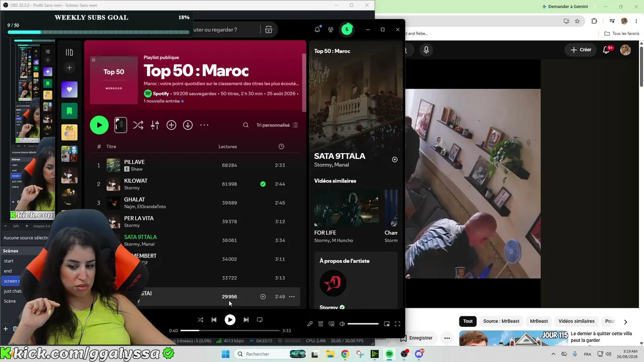Skip to next track in player bar
Screen dimensions: 644x362
point(246,320)
